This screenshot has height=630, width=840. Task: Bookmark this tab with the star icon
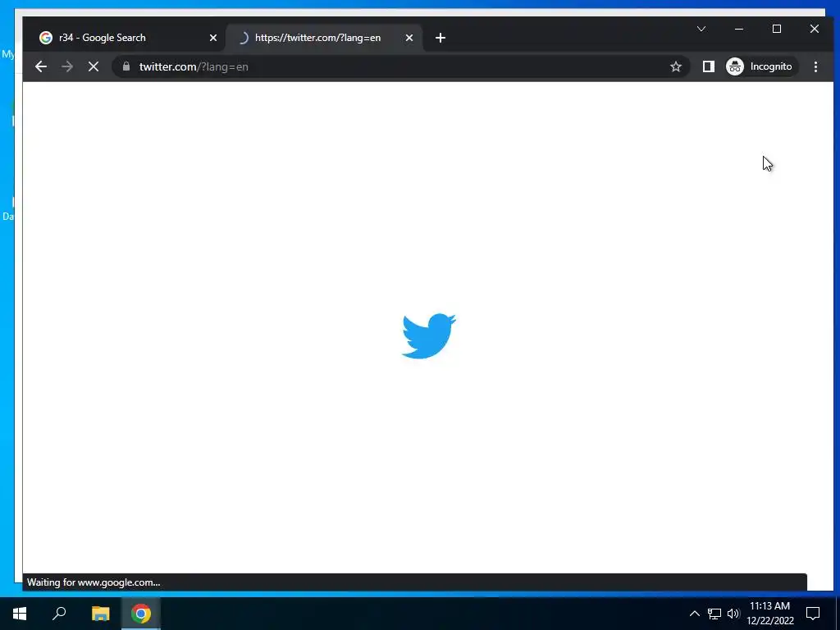click(x=676, y=66)
